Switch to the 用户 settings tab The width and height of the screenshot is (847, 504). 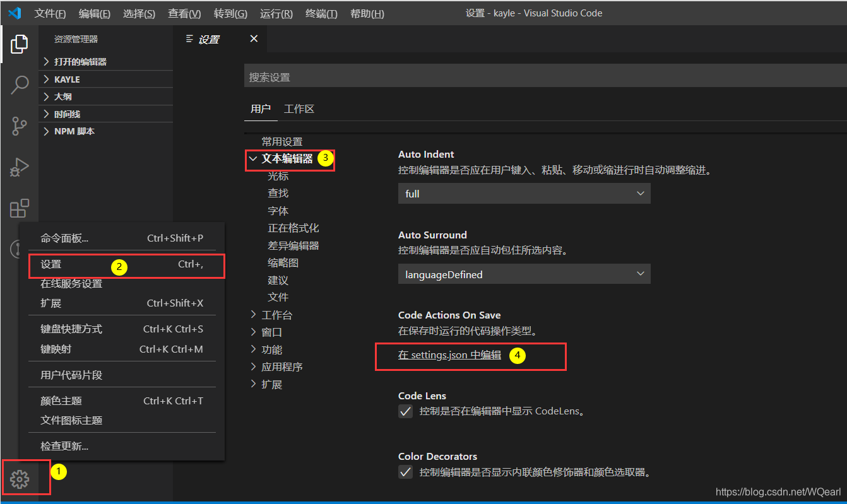click(x=261, y=109)
